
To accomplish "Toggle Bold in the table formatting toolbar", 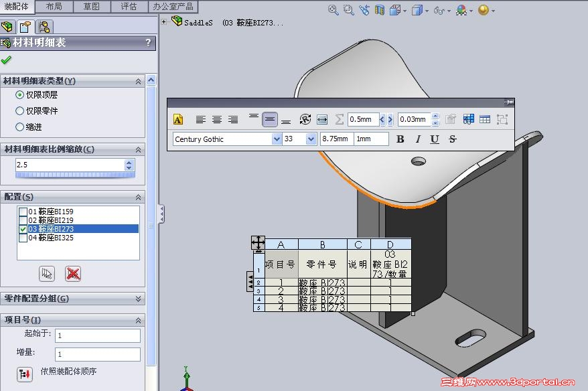I will 400,139.
